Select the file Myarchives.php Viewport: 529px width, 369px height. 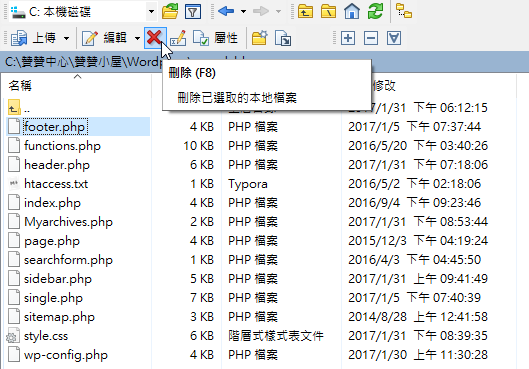68,222
